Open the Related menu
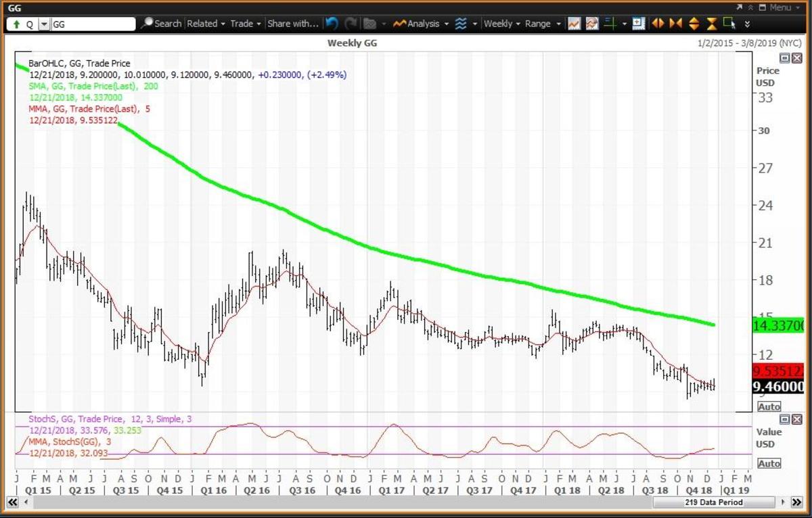 coord(206,24)
